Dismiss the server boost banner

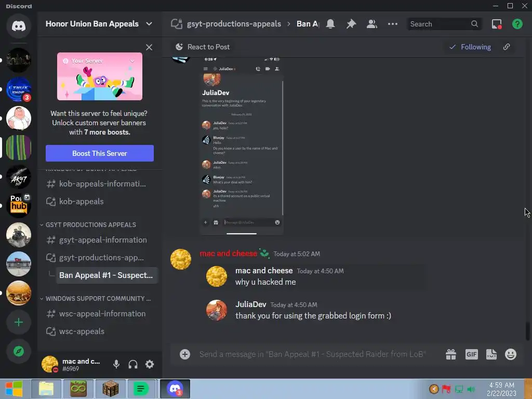(x=149, y=47)
